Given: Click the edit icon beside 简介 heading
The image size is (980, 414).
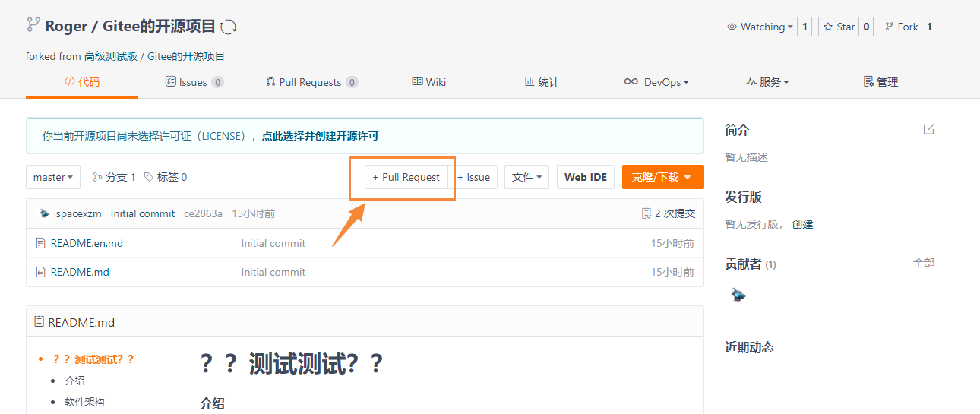Looking at the screenshot, I should [928, 129].
